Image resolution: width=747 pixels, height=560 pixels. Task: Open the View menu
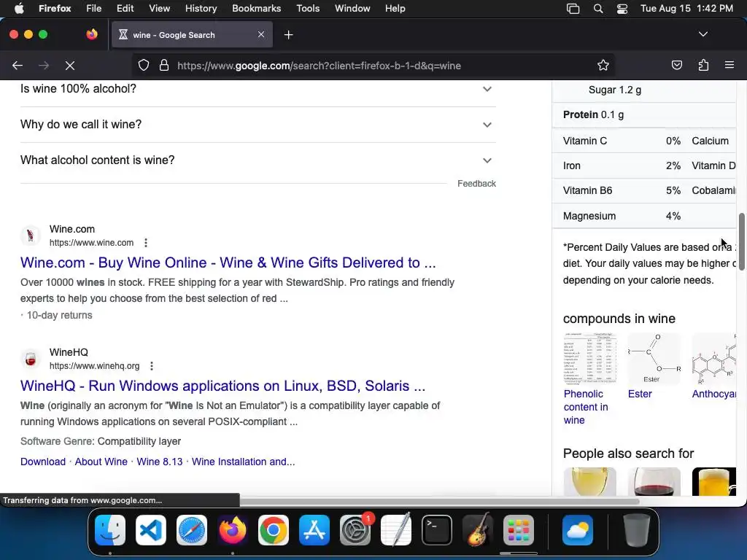[159, 9]
